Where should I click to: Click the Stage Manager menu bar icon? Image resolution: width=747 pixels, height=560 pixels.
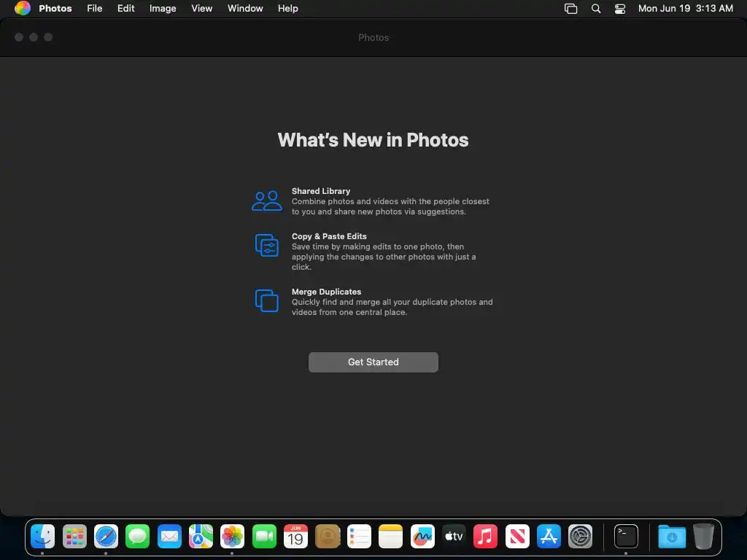coord(570,8)
